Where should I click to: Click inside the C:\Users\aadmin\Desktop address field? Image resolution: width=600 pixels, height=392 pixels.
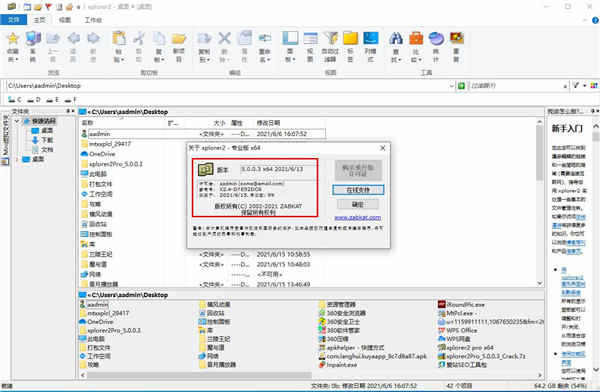click(x=227, y=86)
